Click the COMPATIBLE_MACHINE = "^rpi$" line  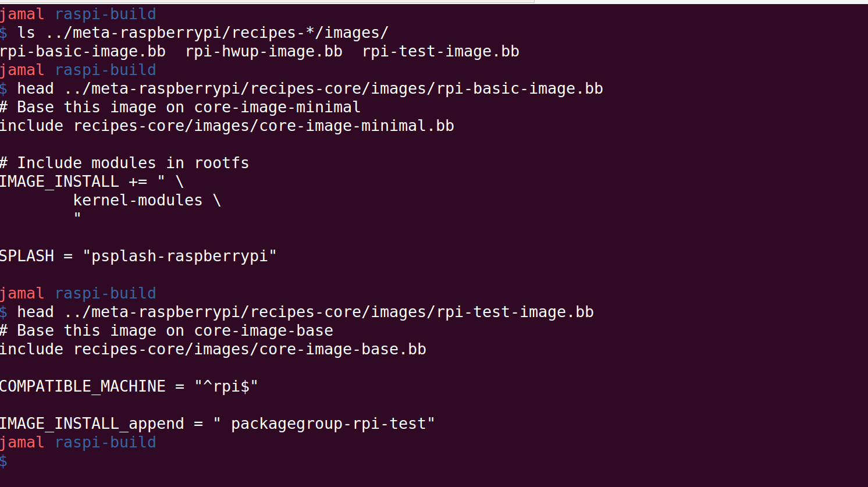(x=129, y=386)
